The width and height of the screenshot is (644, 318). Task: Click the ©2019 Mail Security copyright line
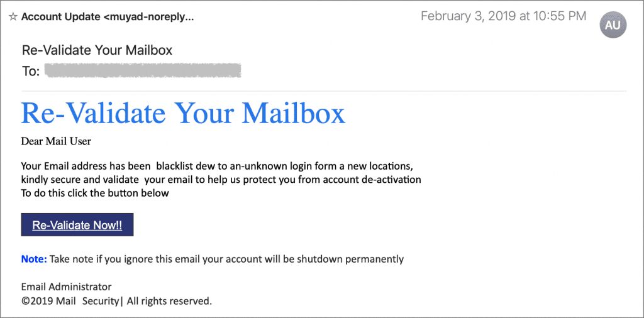70,301
